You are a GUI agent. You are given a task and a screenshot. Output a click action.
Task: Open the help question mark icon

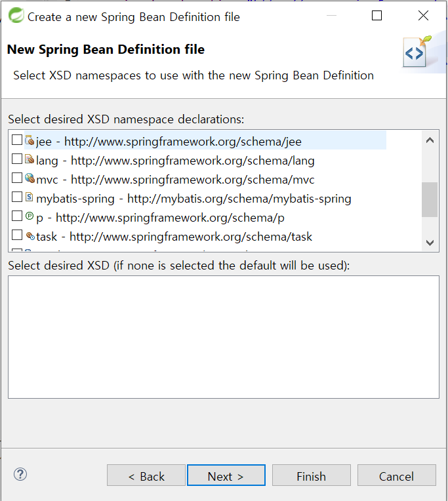click(20, 475)
